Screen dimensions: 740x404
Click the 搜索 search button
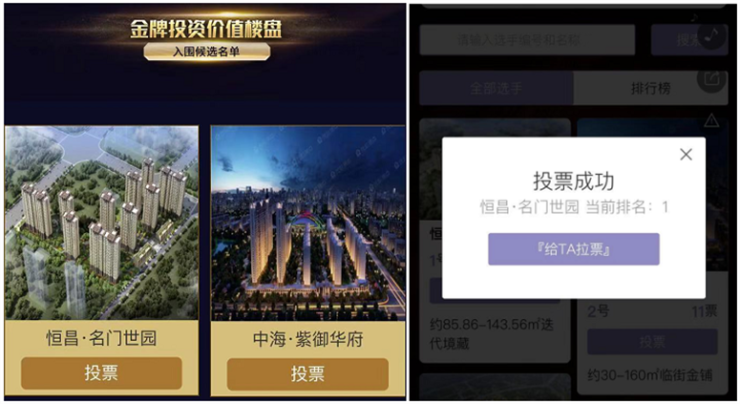click(689, 40)
